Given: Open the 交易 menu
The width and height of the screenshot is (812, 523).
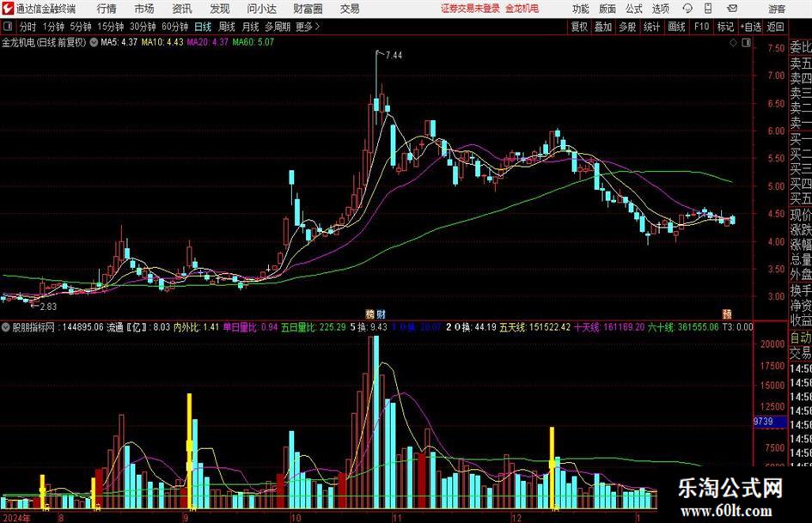Looking at the screenshot, I should click(x=350, y=9).
